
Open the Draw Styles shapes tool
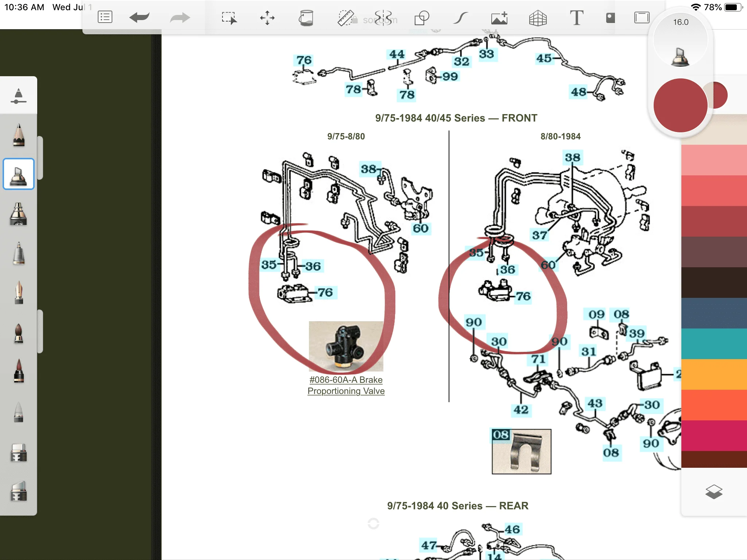pos(422,17)
